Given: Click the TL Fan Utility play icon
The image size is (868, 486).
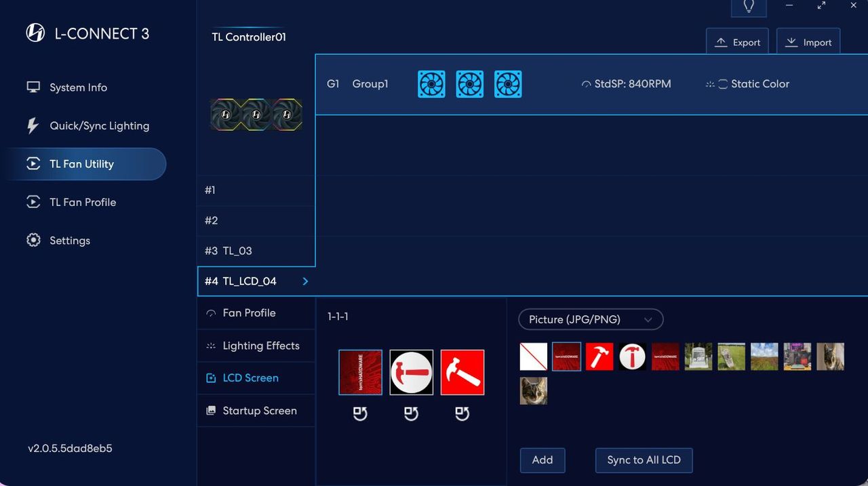Looking at the screenshot, I should 33,163.
